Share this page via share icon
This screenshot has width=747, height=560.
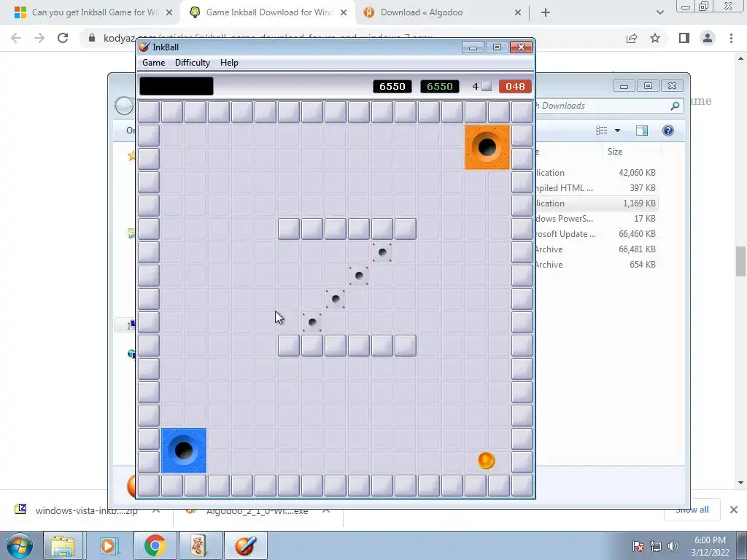point(632,38)
